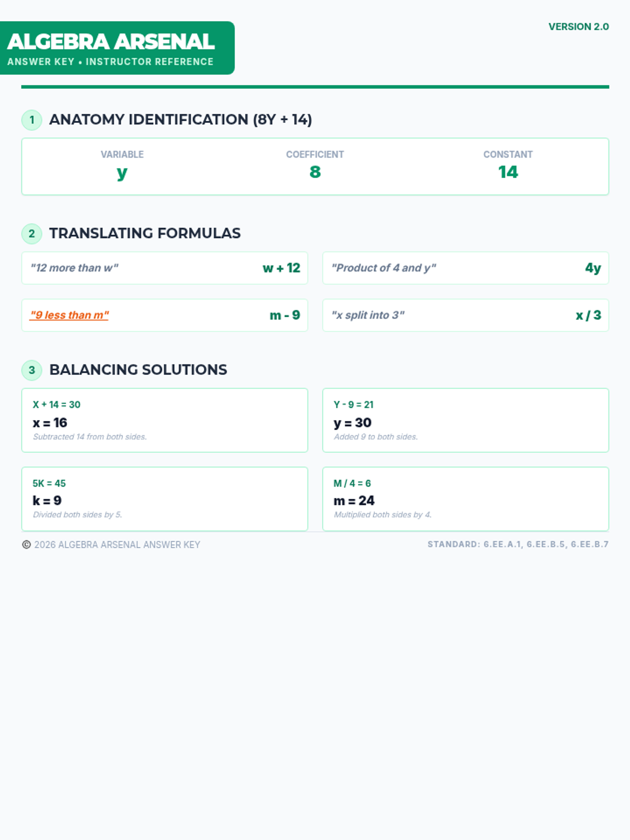Select the Variable y cell
The width and height of the screenshot is (630, 840).
[x=122, y=166]
